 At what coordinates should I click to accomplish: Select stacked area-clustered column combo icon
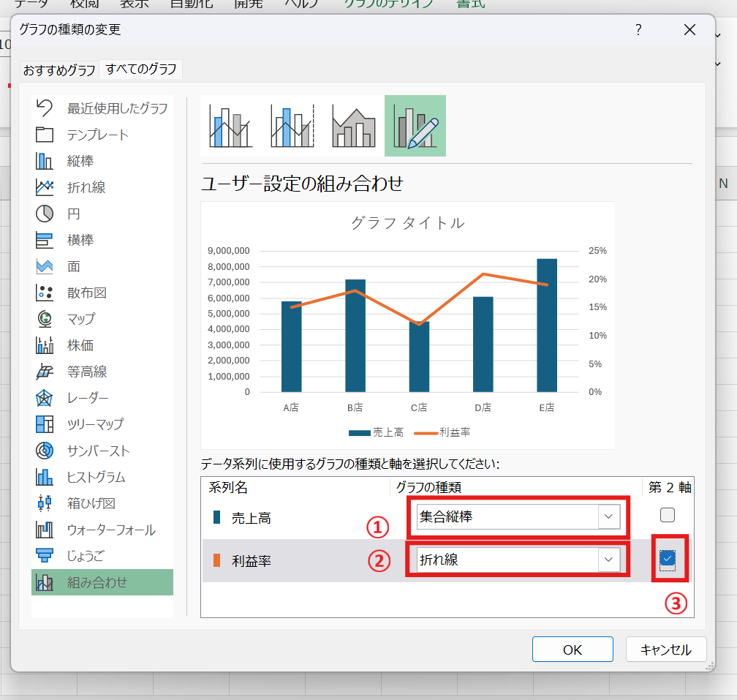click(x=353, y=126)
